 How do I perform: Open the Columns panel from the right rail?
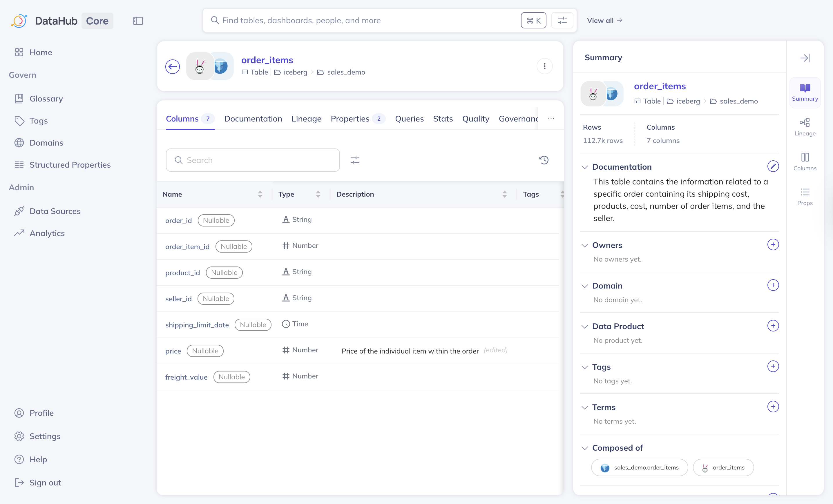[x=805, y=161]
